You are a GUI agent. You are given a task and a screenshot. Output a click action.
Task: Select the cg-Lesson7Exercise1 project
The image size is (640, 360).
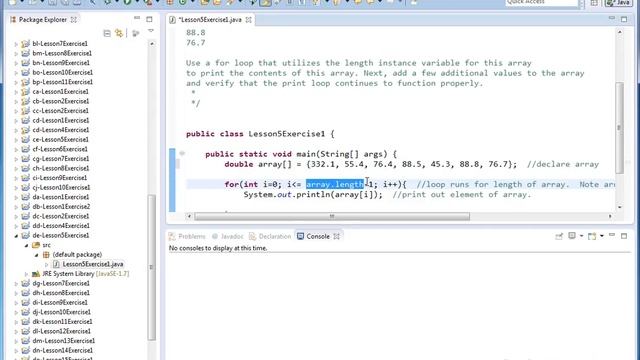pyautogui.click(x=60, y=159)
